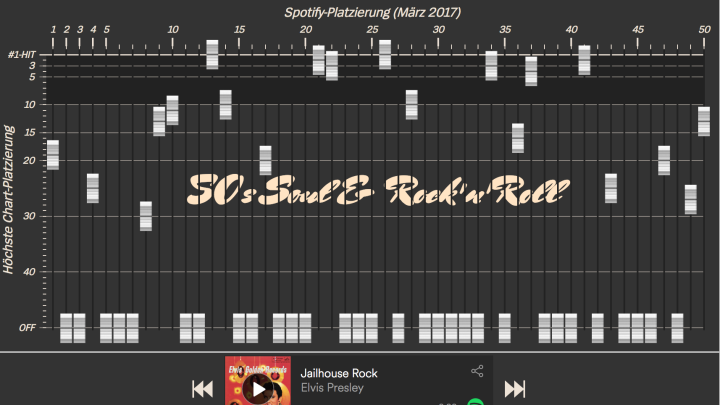Click the OFF slider knob for rank 25
Screen dimensions: 720x405
point(372,328)
